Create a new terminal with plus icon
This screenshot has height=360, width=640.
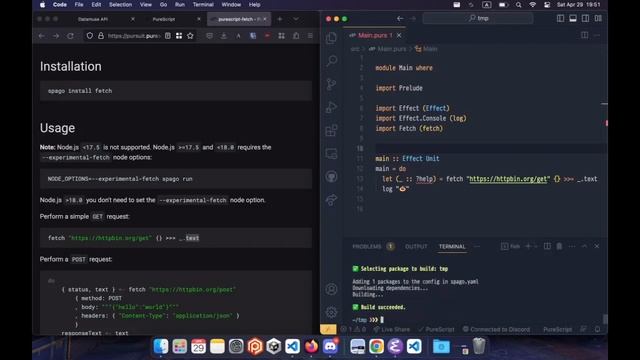coord(528,247)
